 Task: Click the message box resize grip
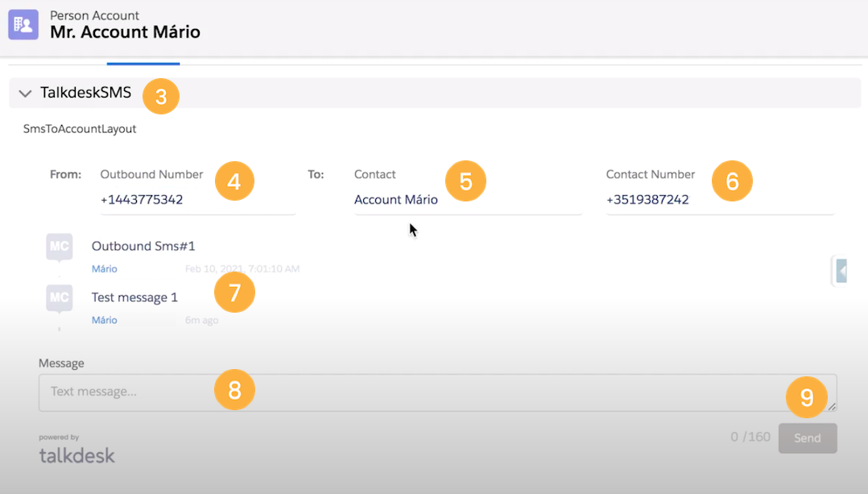point(832,406)
